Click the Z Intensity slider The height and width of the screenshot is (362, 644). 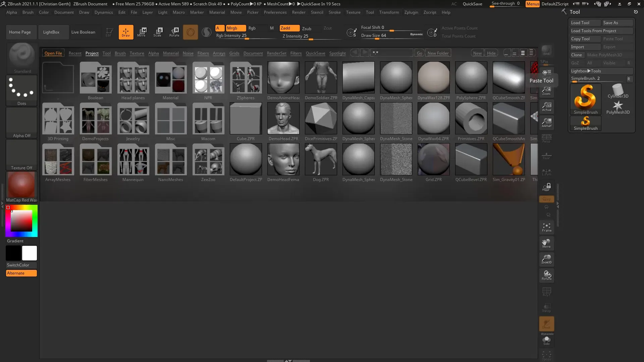click(312, 36)
